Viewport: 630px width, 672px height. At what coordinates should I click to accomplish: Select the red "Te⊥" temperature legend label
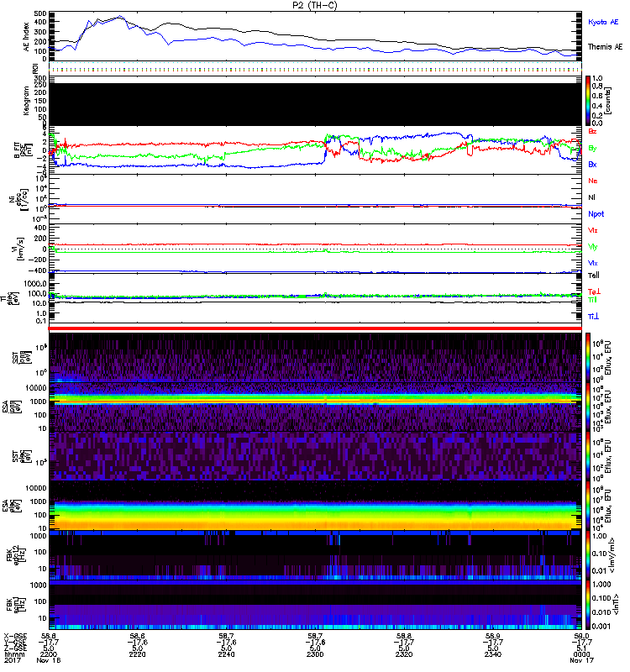tap(594, 291)
